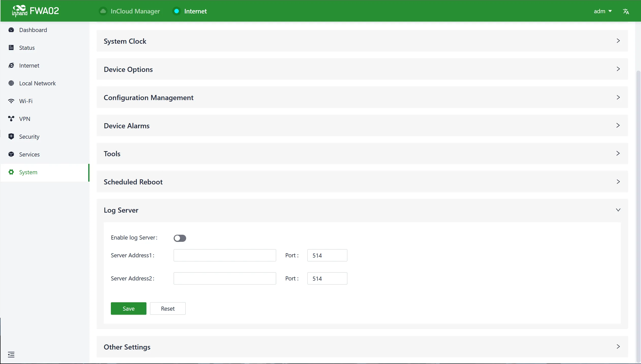Click the Wi-Fi signal icon
The width and height of the screenshot is (641, 364).
[x=11, y=101]
